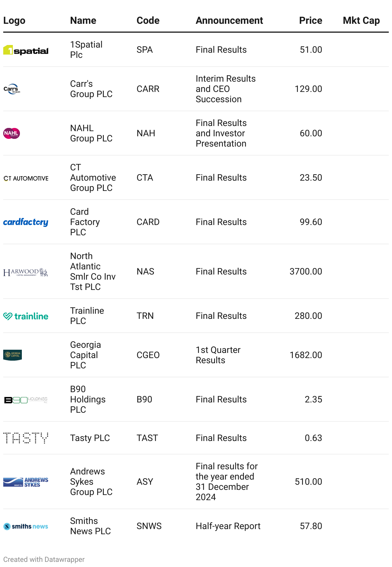
Task: Click the Card Factory blue logo
Action: coord(26,222)
